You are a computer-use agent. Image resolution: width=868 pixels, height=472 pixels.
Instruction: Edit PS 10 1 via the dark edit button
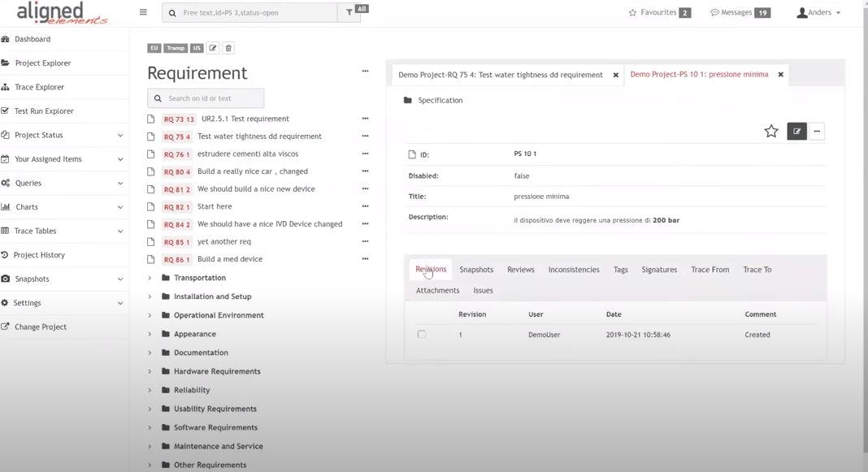[x=796, y=131]
